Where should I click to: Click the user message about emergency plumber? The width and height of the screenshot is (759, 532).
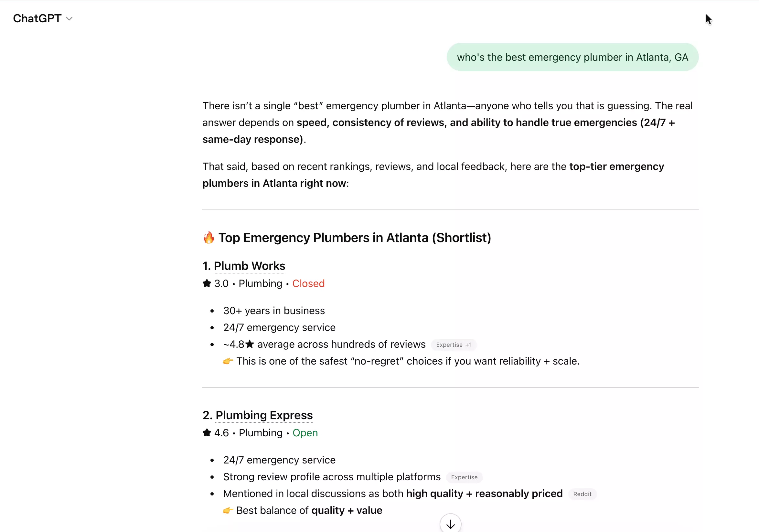coord(572,57)
